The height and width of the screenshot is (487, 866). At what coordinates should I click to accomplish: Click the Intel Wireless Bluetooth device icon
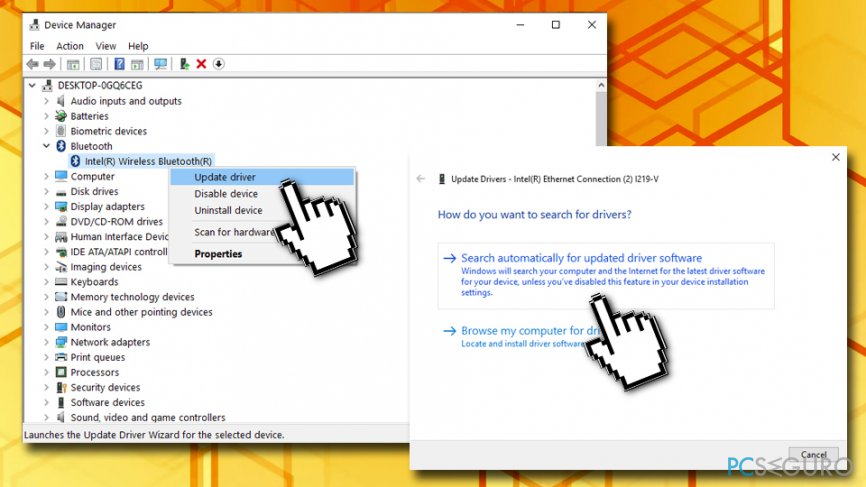(x=76, y=161)
